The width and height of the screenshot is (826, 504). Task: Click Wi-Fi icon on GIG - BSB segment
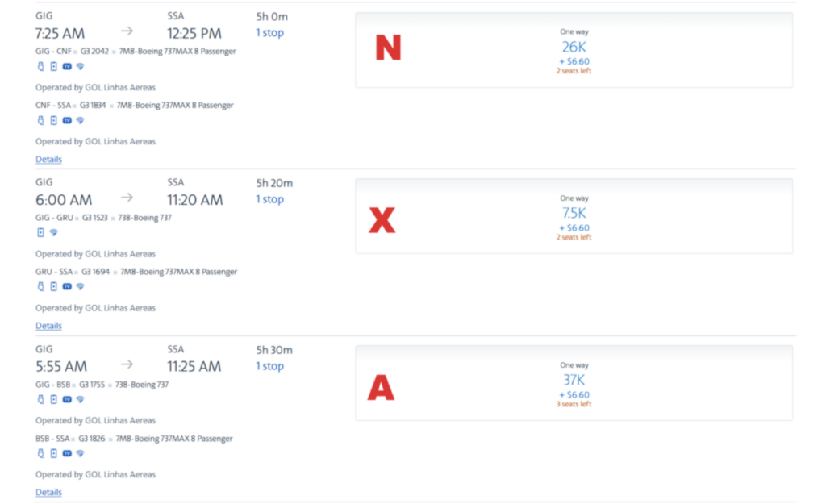(x=80, y=399)
